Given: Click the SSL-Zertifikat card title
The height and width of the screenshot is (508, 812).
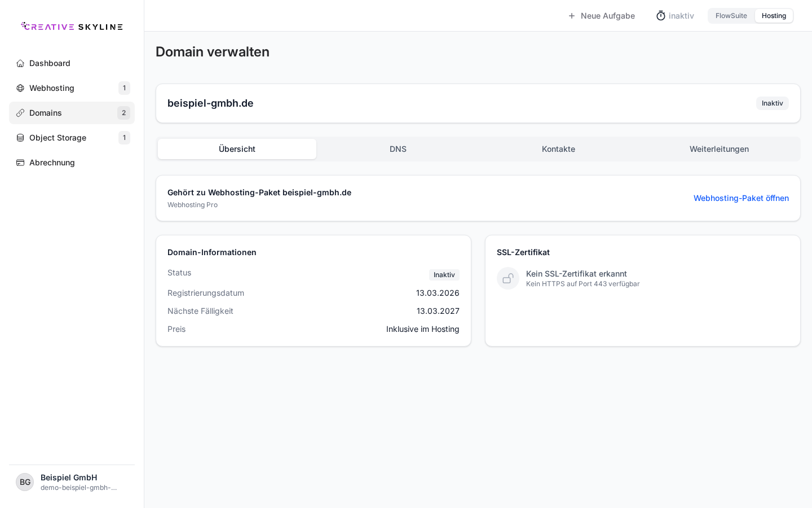Looking at the screenshot, I should point(523,252).
